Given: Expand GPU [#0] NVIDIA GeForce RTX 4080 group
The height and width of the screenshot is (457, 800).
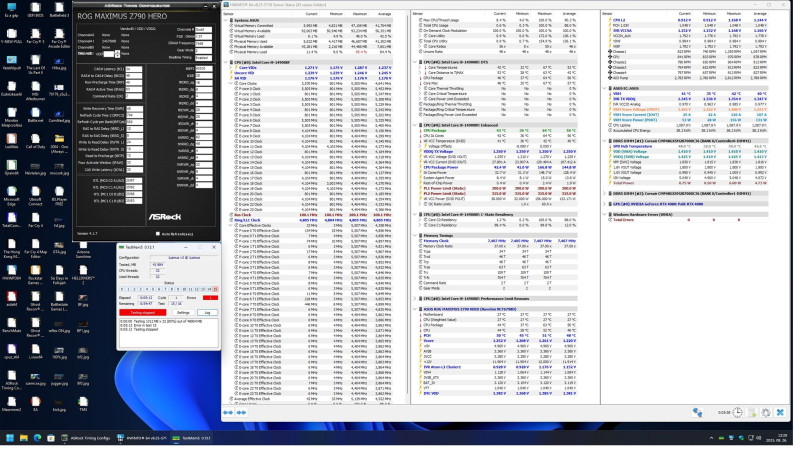Looking at the screenshot, I should [605, 204].
